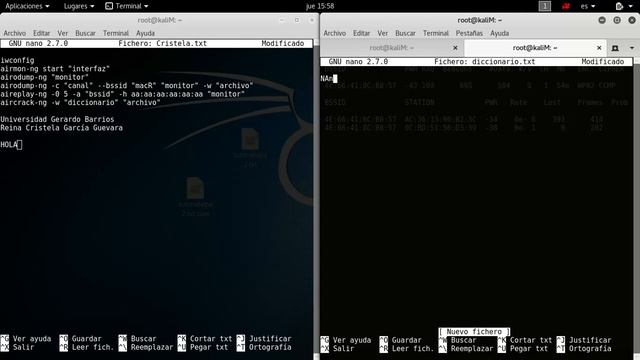Click the 'airodump-ng -c "canal"' line
Image resolution: width=640 pixels, height=360 pixels.
click(127, 86)
